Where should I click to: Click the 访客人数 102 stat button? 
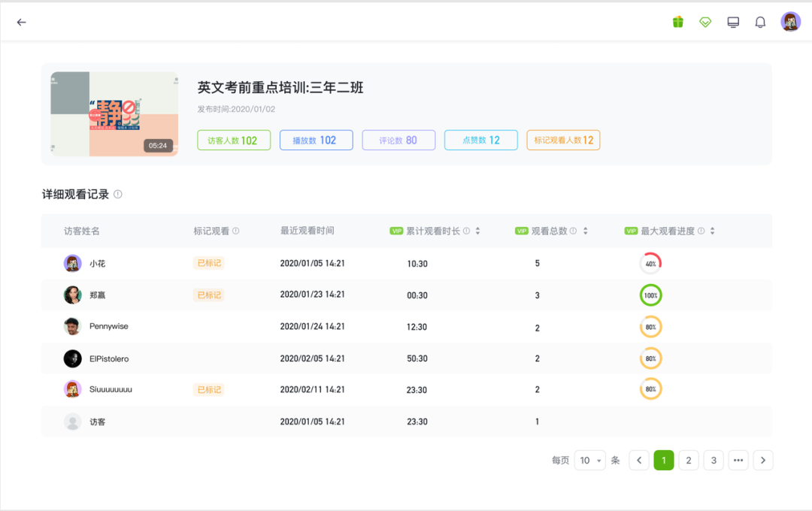234,141
